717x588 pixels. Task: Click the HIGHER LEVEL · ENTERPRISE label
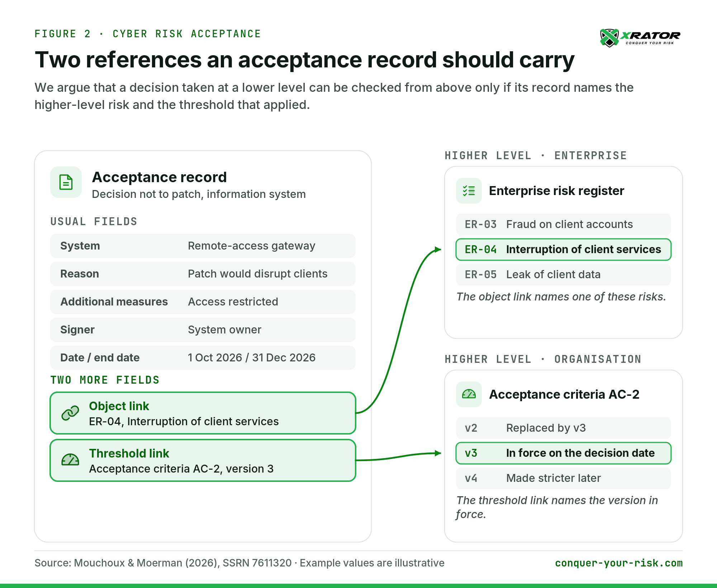(536, 156)
